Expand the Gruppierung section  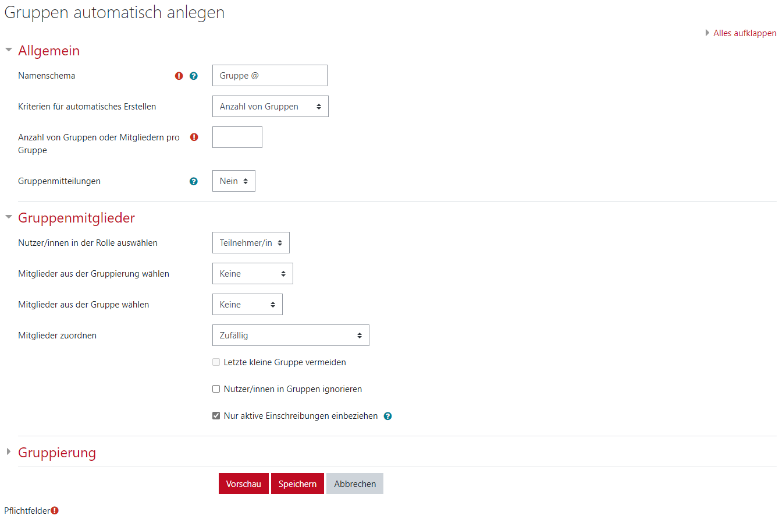57,453
